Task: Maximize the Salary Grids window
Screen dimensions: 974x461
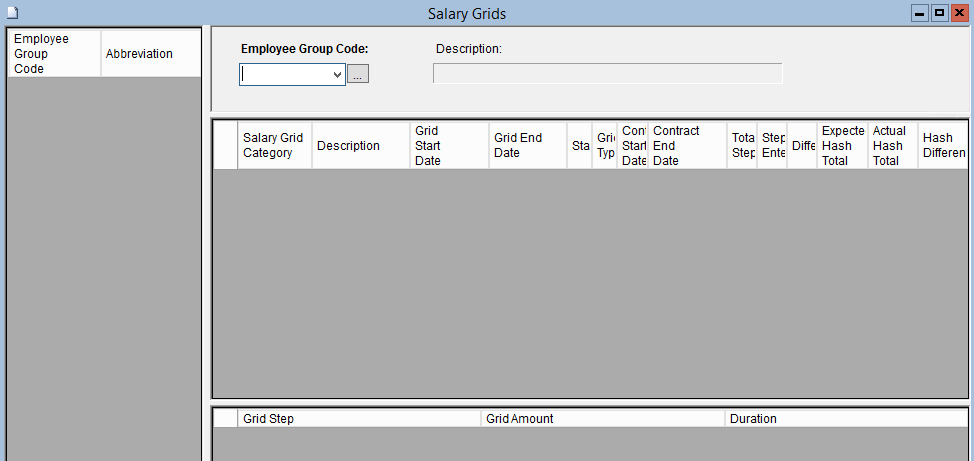Action: click(x=939, y=13)
